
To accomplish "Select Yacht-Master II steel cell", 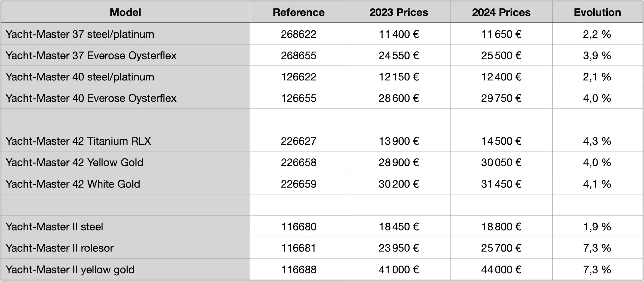I will (54, 227).
